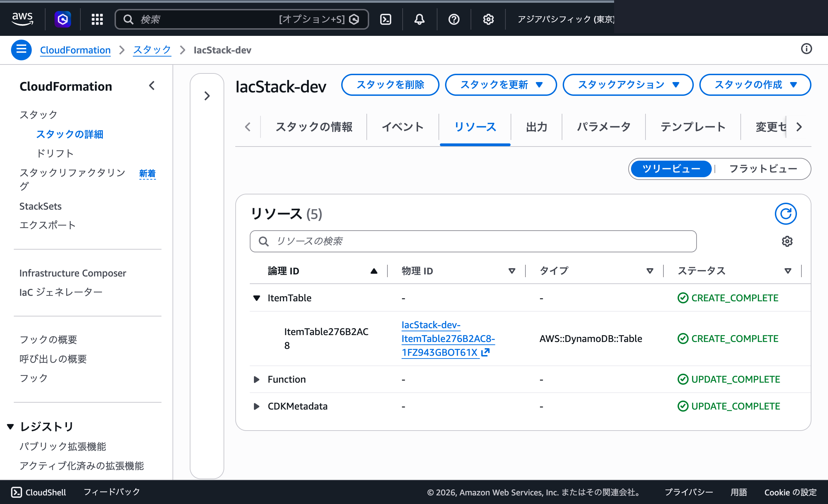Switch to the イベント tab
This screenshot has height=504, width=828.
[x=403, y=127]
